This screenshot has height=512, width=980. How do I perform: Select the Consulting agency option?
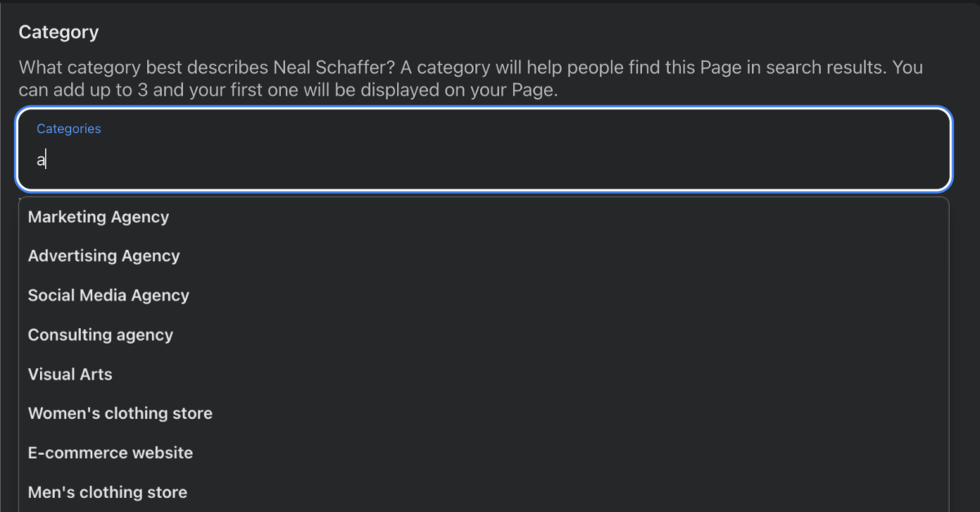pyautogui.click(x=100, y=335)
